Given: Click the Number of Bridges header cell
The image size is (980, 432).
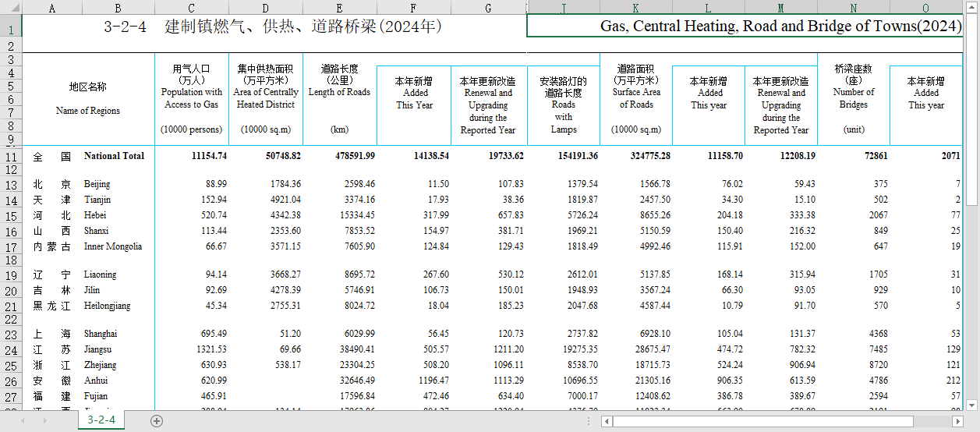Looking at the screenshot, I should click(854, 98).
